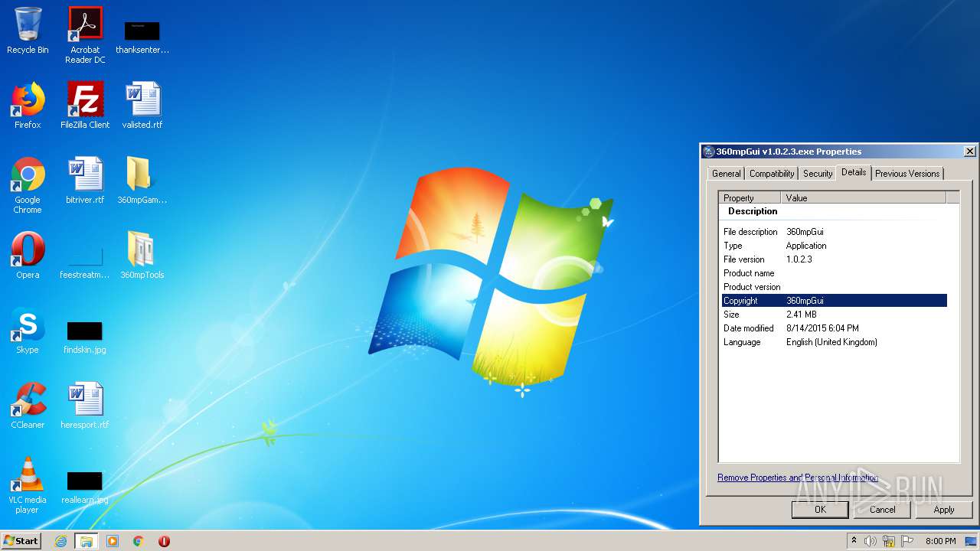Open the Recycle Bin desktop icon

pyautogui.click(x=28, y=31)
